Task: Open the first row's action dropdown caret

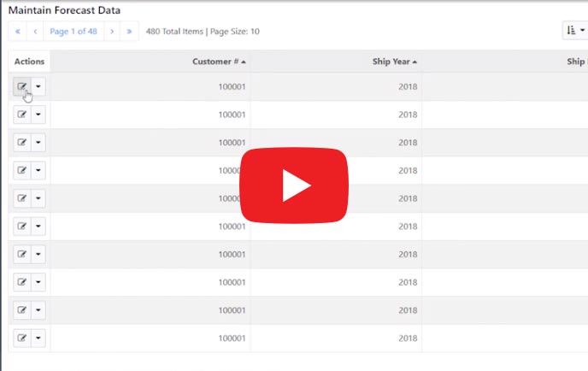Action: tap(38, 86)
